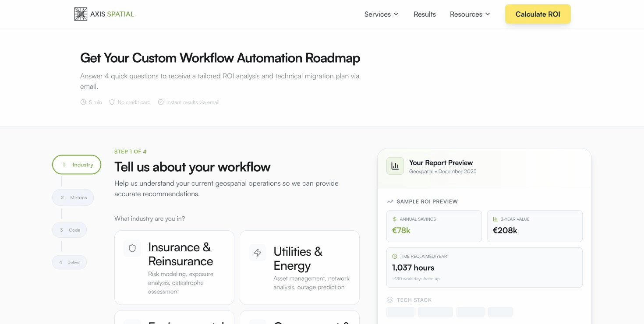
Task: Expand the Services dropdown menu
Action: point(381,14)
